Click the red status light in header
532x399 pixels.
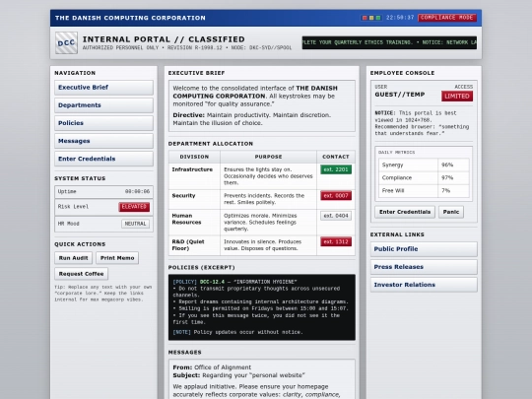click(365, 18)
